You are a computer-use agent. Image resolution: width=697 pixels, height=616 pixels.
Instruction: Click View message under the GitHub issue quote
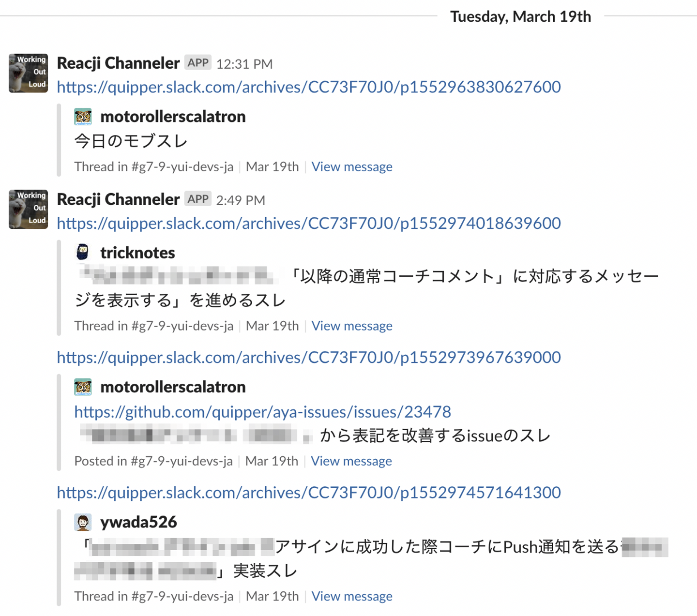point(351,461)
